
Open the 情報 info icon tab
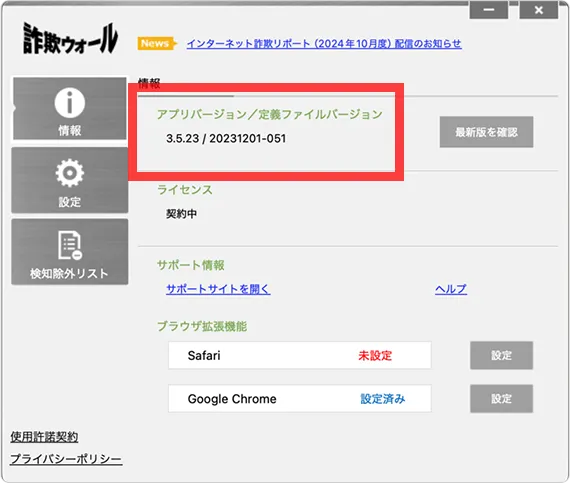click(x=70, y=108)
